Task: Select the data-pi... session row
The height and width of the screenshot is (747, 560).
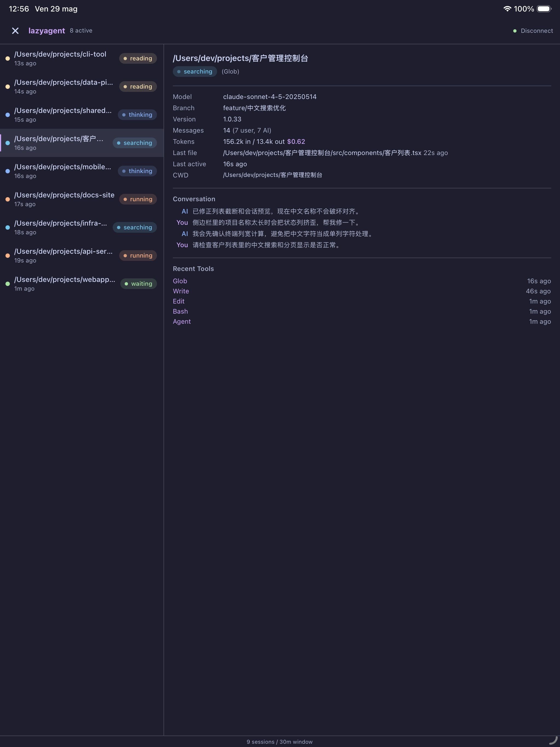Action: point(82,86)
